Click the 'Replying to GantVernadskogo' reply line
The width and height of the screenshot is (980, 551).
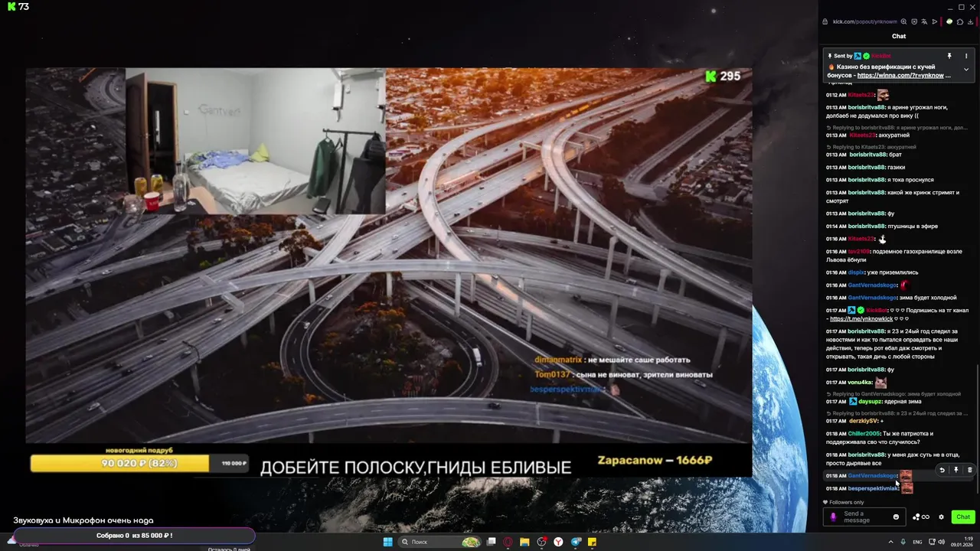tap(893, 394)
